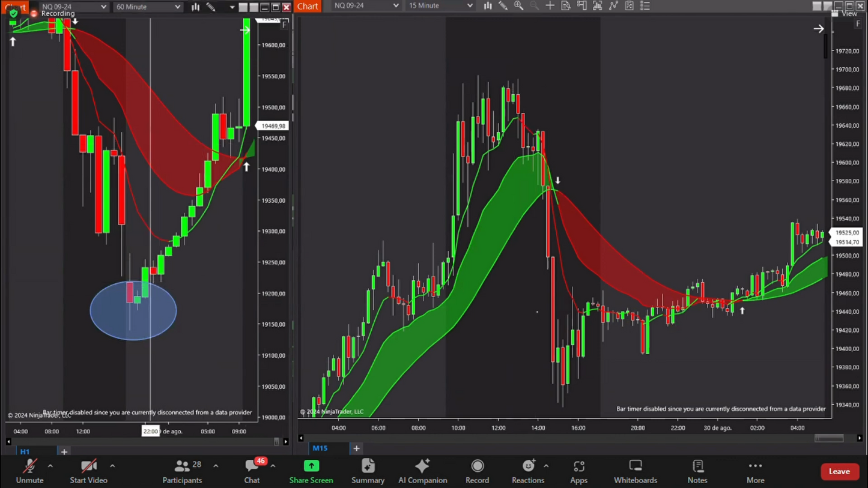Click the blue ellipse drawing on H1 chart

click(133, 310)
